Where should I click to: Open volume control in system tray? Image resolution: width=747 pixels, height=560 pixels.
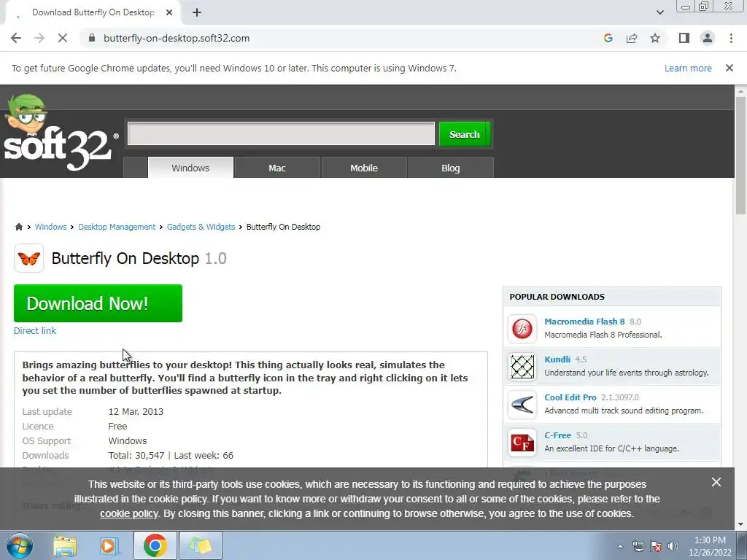673,546
